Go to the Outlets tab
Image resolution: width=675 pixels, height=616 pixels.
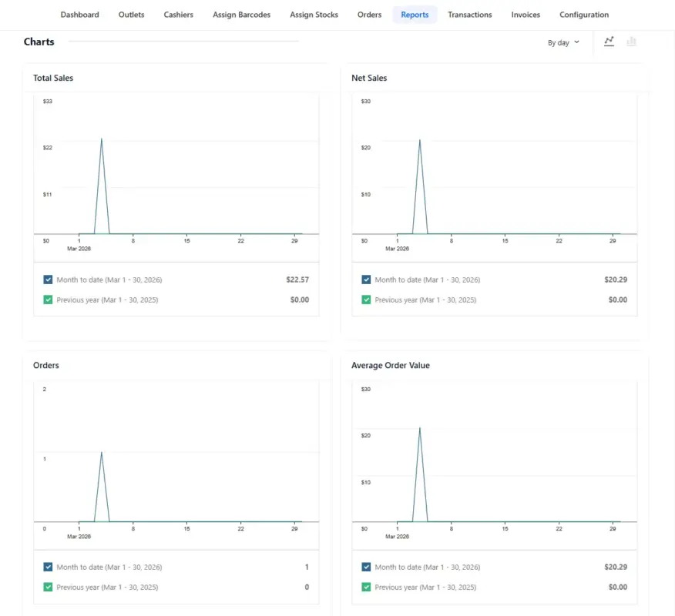click(x=131, y=15)
